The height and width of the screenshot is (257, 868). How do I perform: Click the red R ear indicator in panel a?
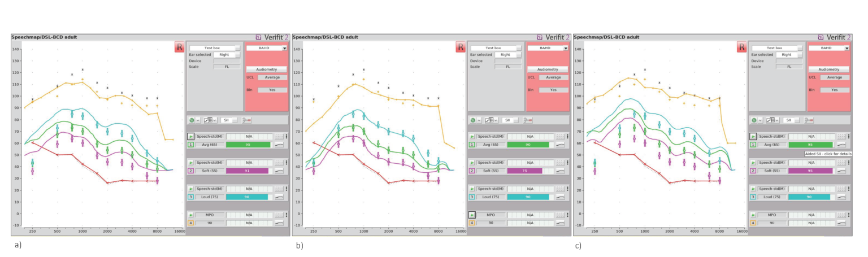pyautogui.click(x=180, y=47)
